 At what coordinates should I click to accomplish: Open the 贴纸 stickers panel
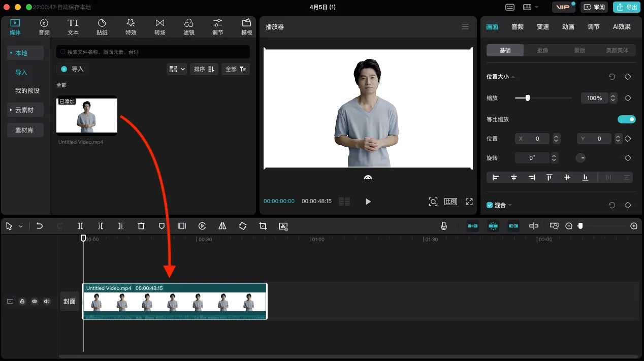[102, 27]
